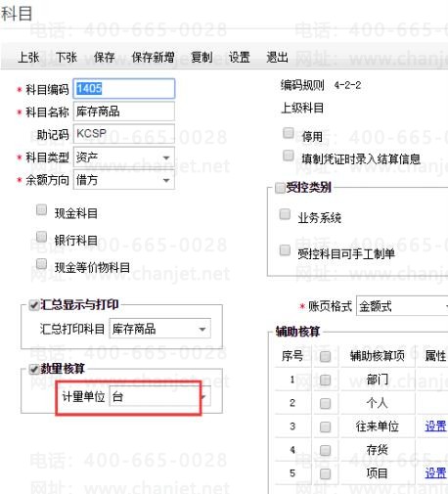This screenshot has height=494, width=448.
Task: Uncheck 汇总显示与打印 checkbox
Action: pyautogui.click(x=34, y=305)
